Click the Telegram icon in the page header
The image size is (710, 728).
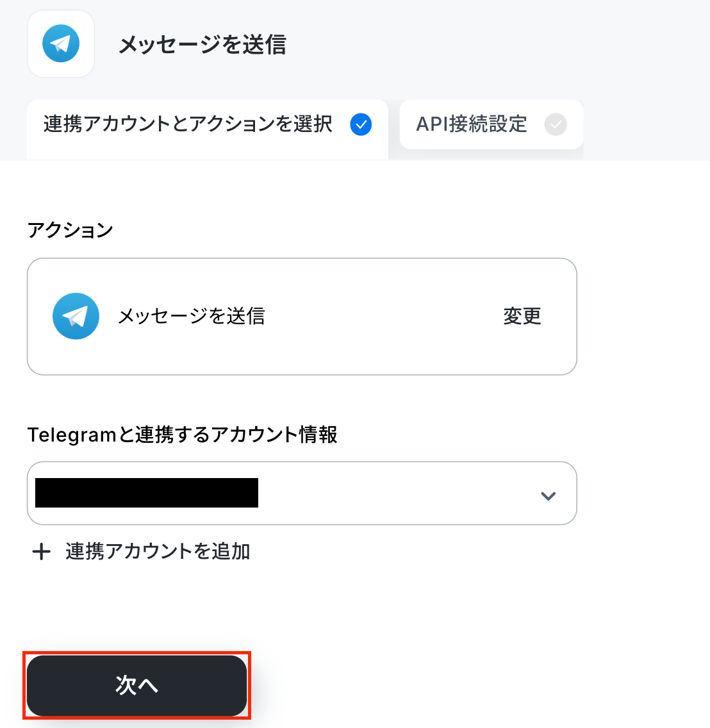coord(61,44)
